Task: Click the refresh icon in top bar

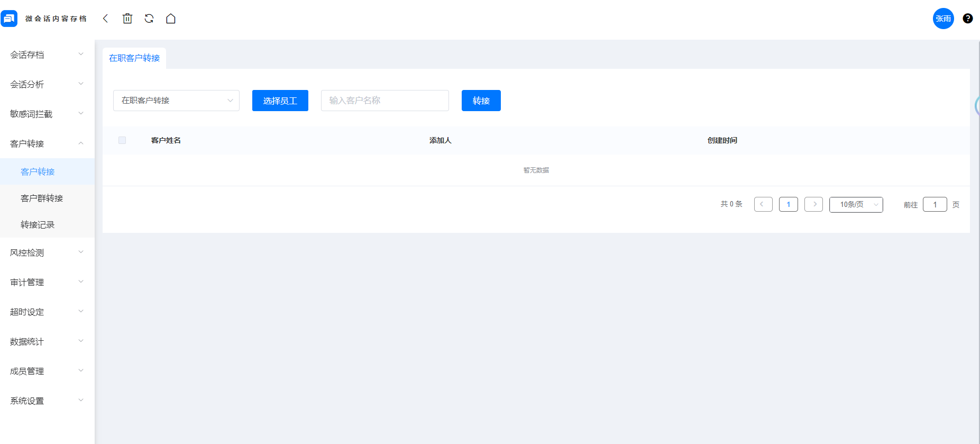Action: click(149, 19)
